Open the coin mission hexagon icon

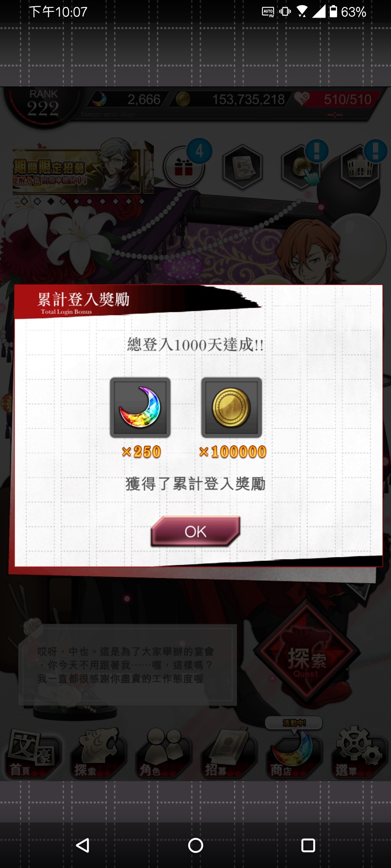point(302,167)
